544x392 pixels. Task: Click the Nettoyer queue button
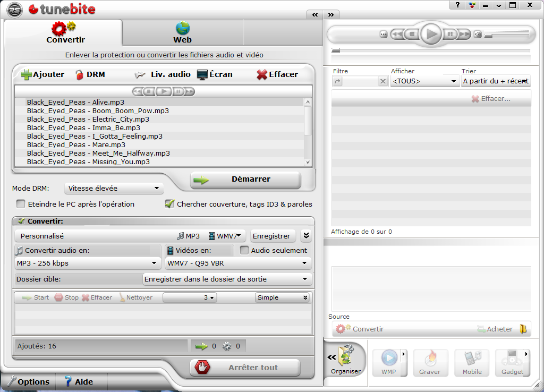pos(136,297)
